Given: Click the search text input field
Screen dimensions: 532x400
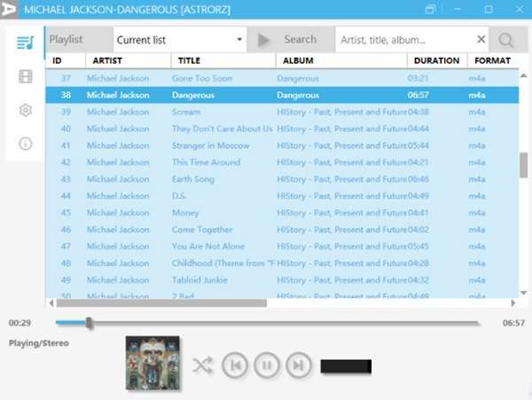Looking at the screenshot, I should (x=405, y=40).
